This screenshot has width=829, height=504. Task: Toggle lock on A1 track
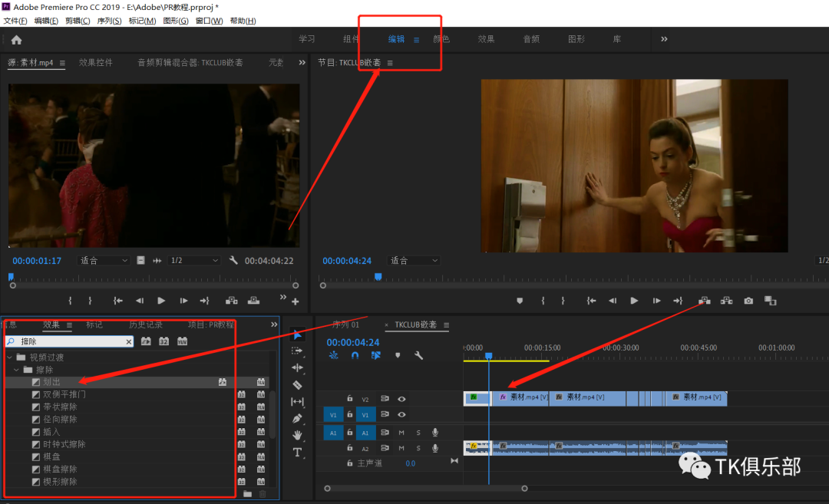[349, 432]
